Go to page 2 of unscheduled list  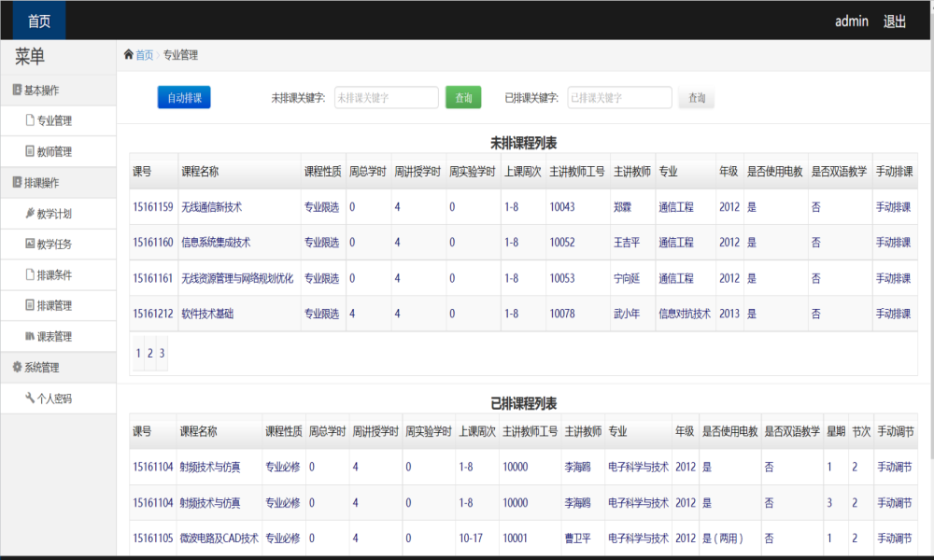[x=150, y=353]
